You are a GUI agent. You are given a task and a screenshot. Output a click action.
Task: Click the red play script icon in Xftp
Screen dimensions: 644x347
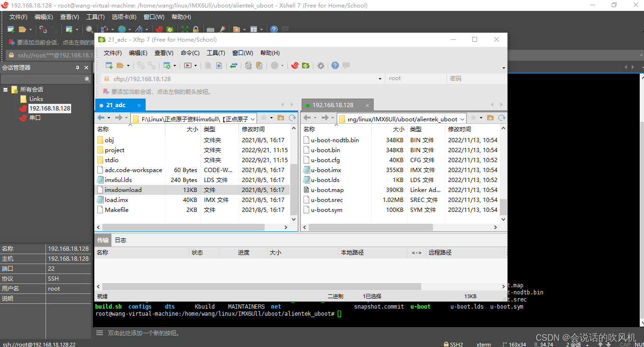tap(188, 65)
